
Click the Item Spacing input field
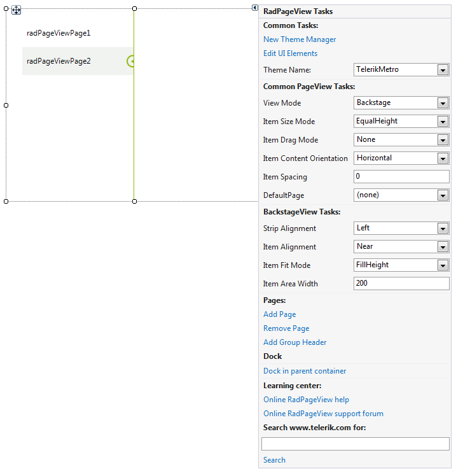pos(401,177)
